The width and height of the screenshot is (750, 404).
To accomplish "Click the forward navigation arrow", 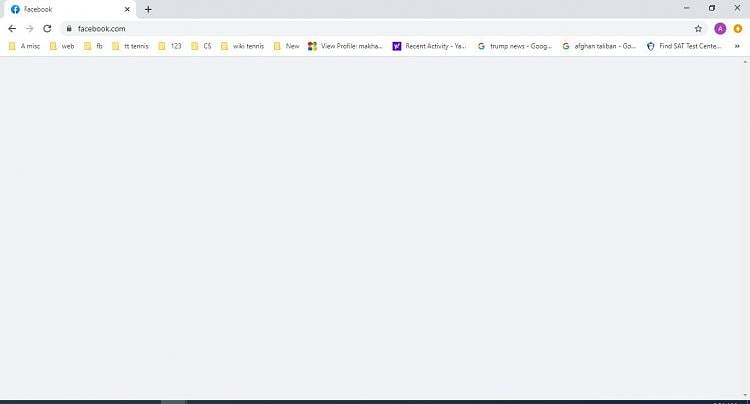I will tap(30, 29).
